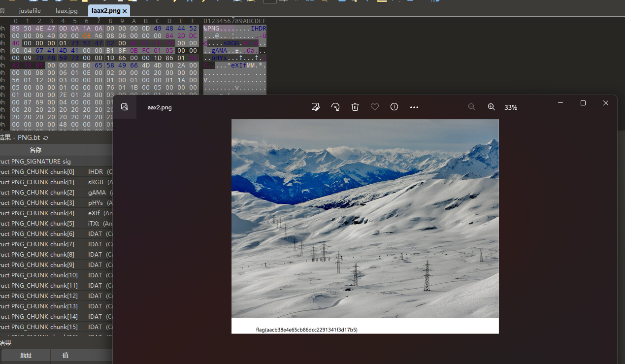
Task: Refresh the PNG.bt template results
Action: click(x=46, y=138)
